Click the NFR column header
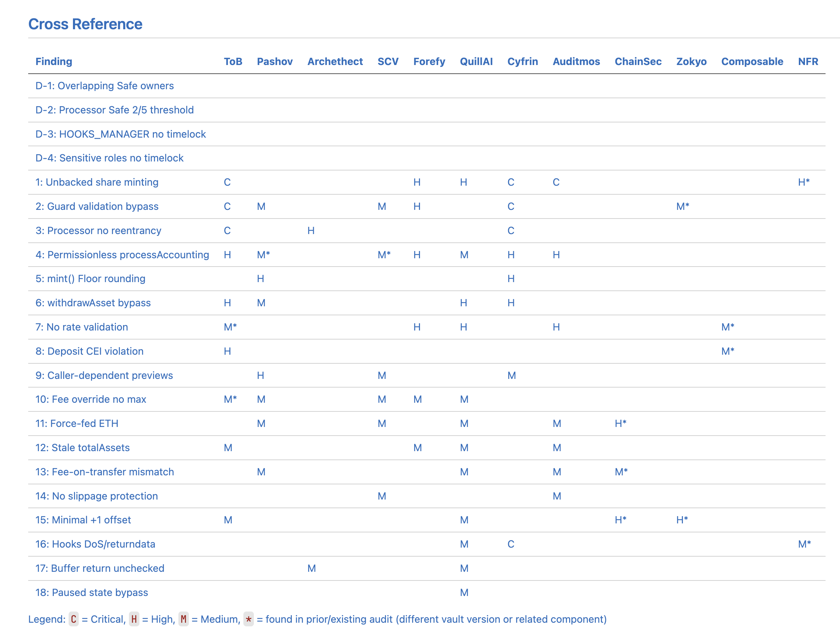Viewport: 840px width, 635px height. click(808, 61)
